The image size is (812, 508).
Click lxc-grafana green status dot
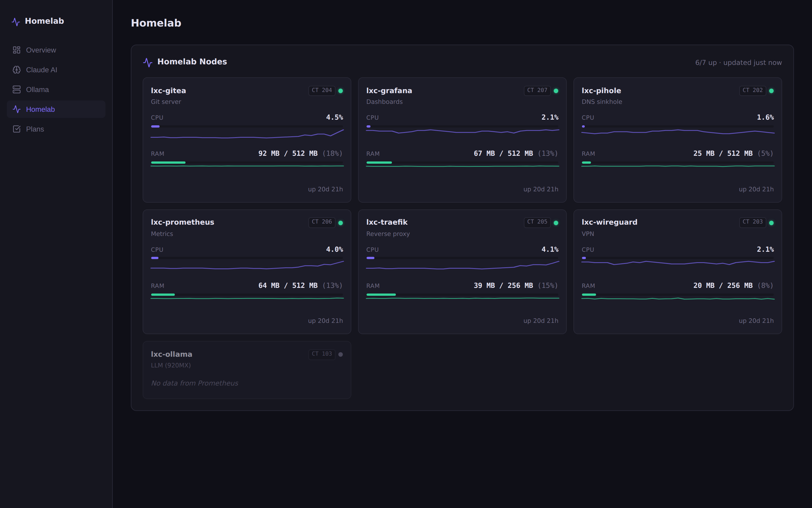pyautogui.click(x=556, y=91)
